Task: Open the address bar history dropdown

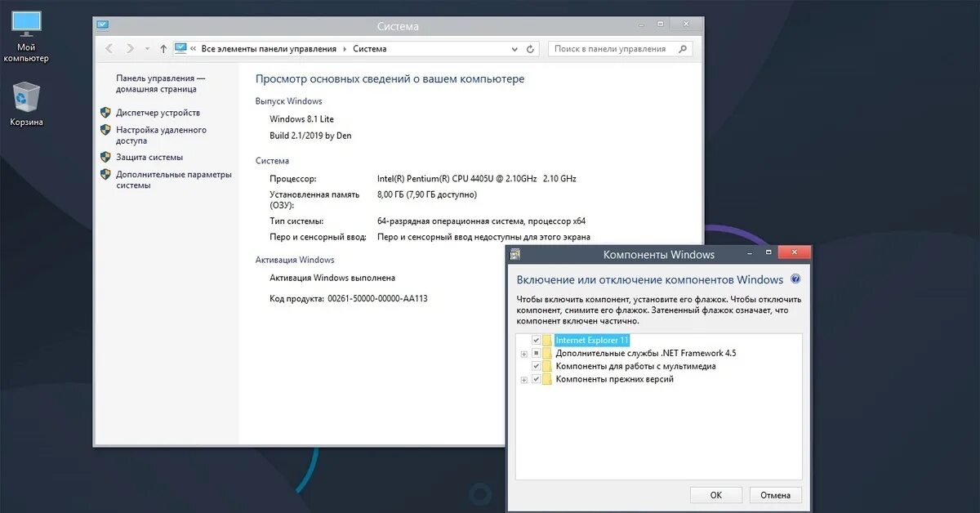Action: pos(514,49)
